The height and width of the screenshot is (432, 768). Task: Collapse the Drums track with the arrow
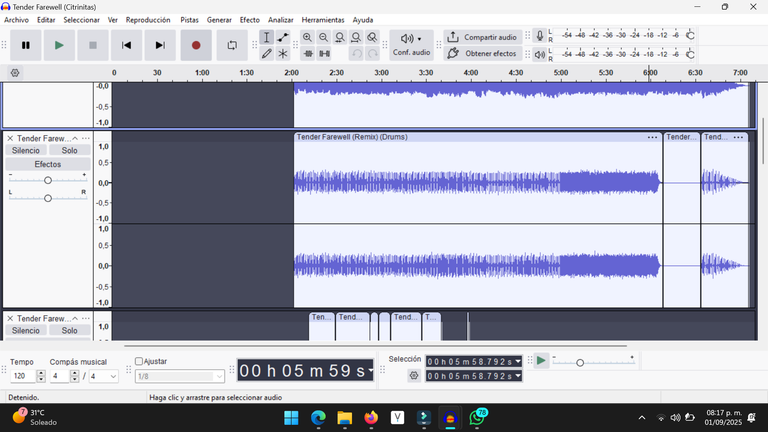pyautogui.click(x=75, y=139)
